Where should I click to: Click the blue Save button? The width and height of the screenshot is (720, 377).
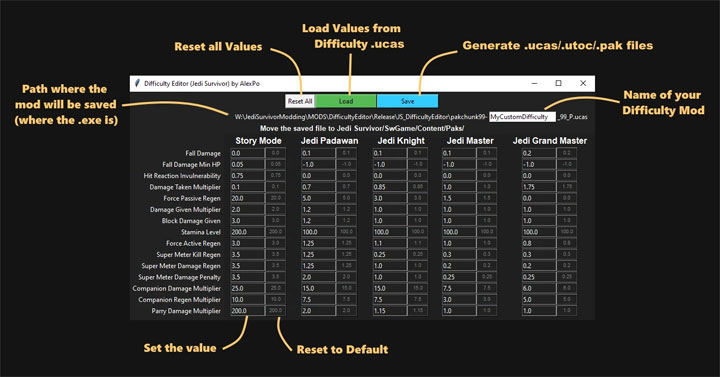pyautogui.click(x=407, y=101)
